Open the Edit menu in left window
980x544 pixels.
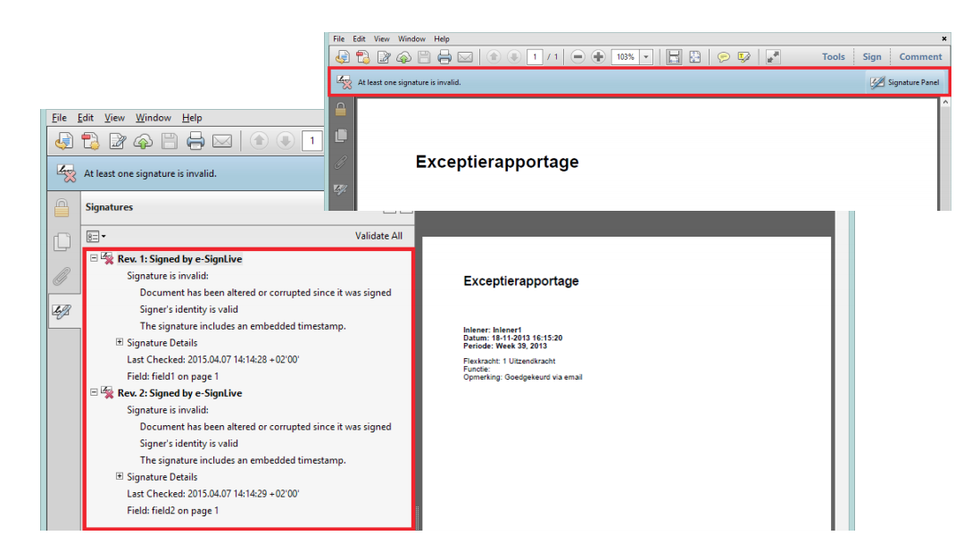click(x=86, y=118)
